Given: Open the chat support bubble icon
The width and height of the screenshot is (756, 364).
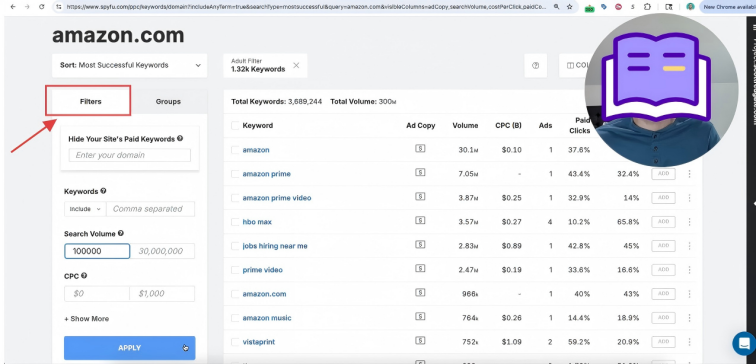Looking at the screenshot, I should coord(744,343).
